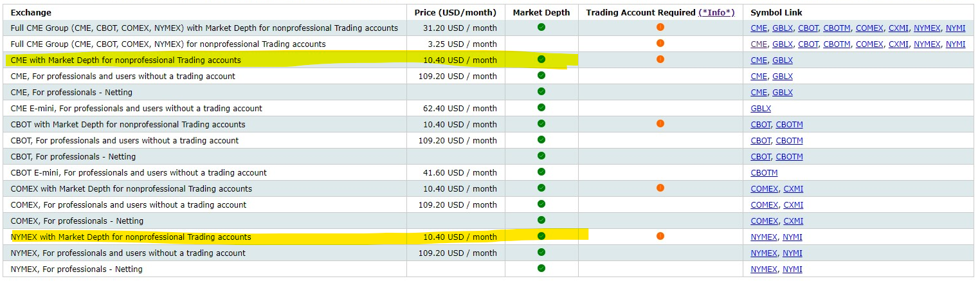Open NYMI link in NYMEX Netting row

pos(792,269)
